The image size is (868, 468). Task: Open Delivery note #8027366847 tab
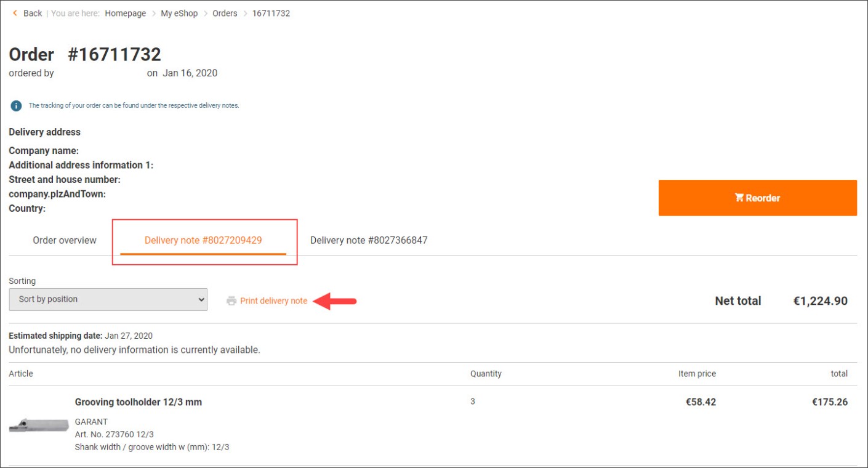coord(369,240)
